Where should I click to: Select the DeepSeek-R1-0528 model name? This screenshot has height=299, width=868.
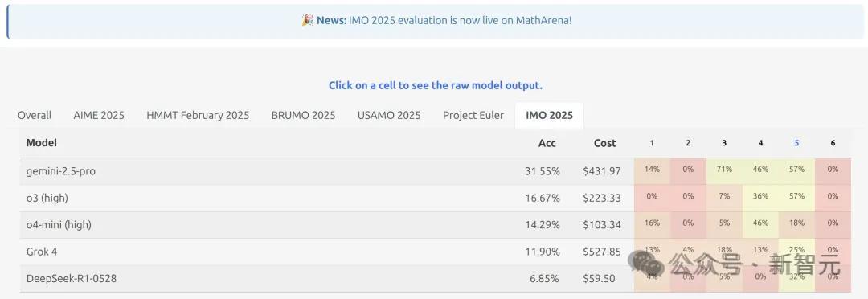click(x=72, y=279)
